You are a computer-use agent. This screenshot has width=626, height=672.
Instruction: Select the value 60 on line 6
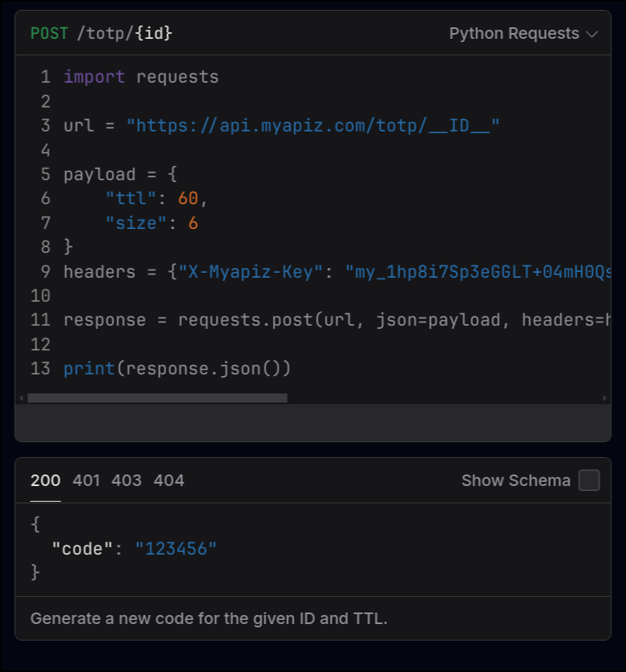[187, 198]
